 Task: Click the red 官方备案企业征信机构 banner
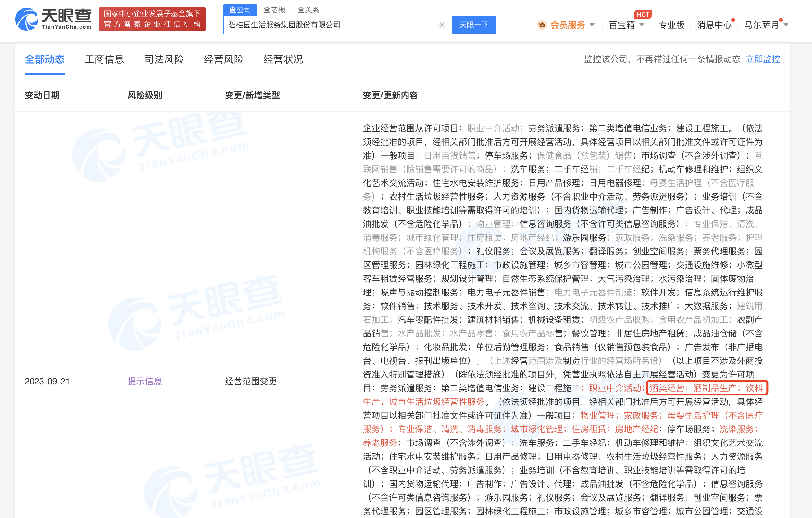click(152, 19)
